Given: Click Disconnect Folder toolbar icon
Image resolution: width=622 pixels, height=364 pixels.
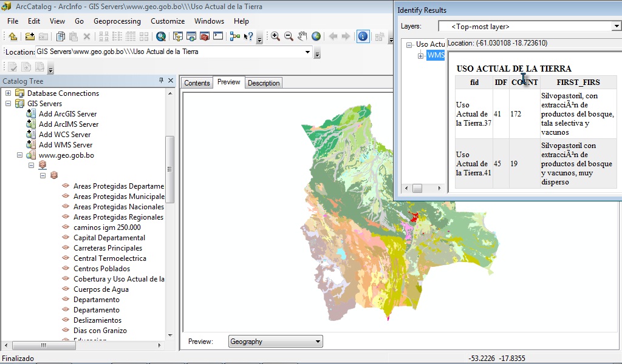Looking at the screenshot, I should [x=43, y=36].
